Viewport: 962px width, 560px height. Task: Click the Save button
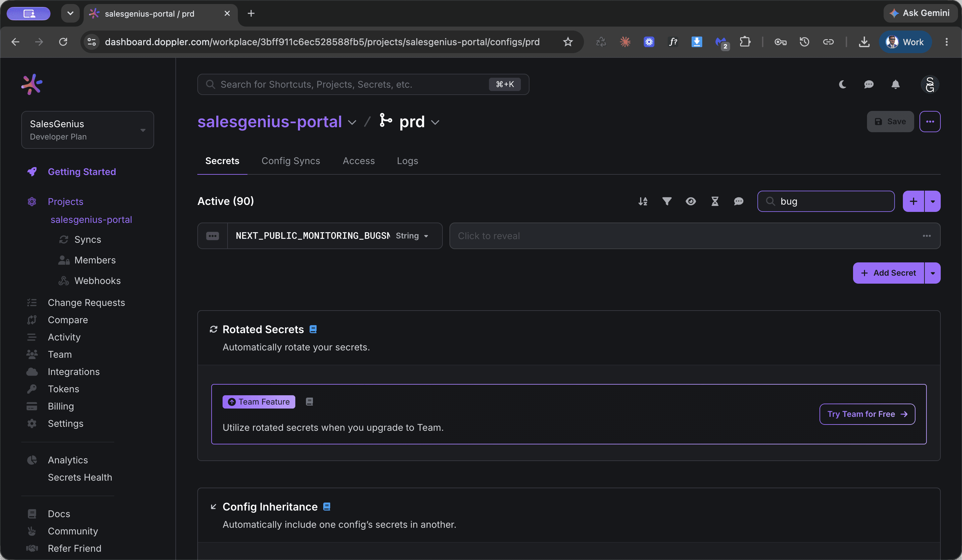(890, 121)
